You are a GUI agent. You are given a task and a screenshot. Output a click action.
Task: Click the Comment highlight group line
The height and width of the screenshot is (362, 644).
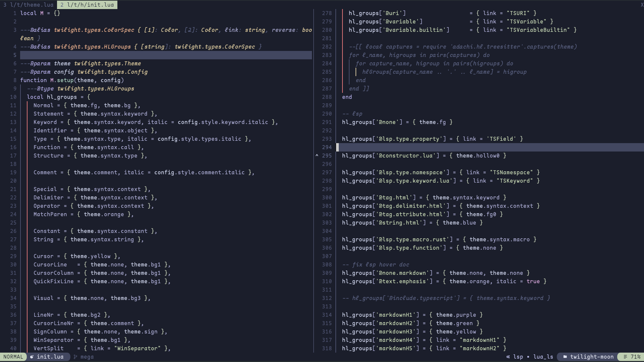(x=144, y=172)
